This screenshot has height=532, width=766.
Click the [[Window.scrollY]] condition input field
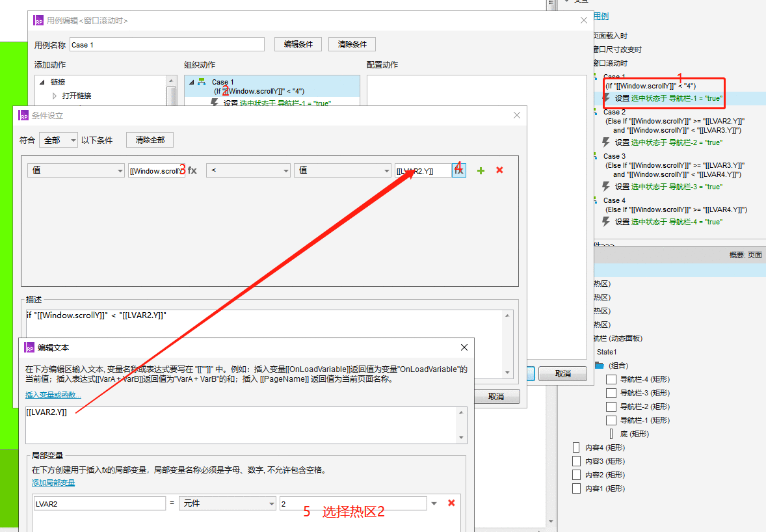[157, 170]
